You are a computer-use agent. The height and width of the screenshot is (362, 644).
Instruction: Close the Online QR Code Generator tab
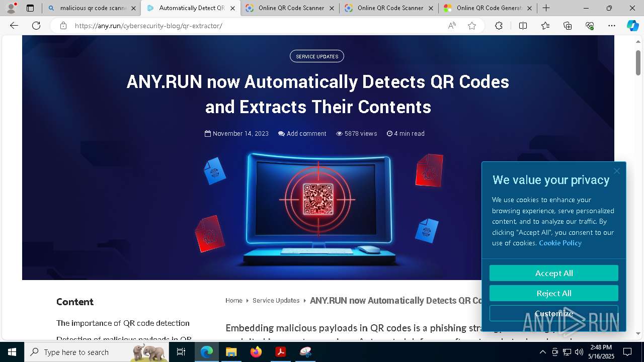click(529, 8)
